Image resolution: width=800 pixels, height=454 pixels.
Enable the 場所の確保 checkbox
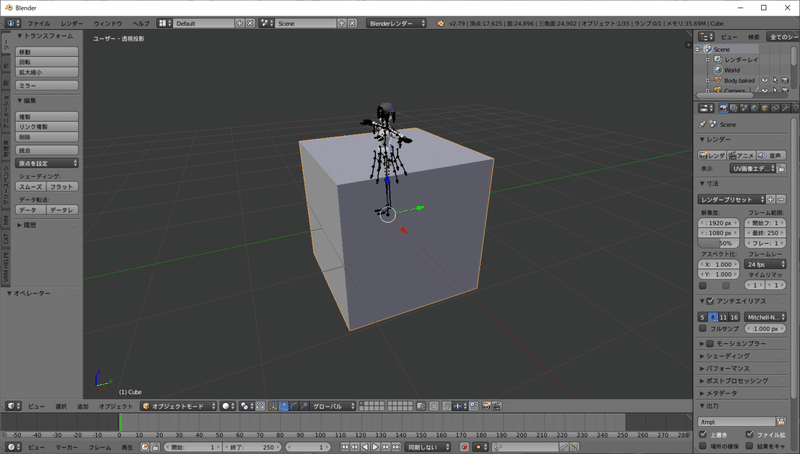click(703, 446)
